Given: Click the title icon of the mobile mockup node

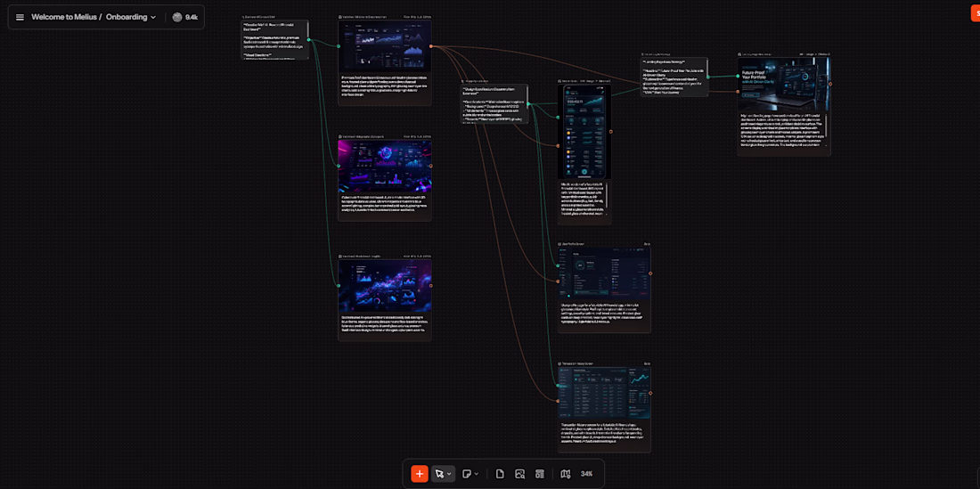Looking at the screenshot, I should click(x=560, y=81).
